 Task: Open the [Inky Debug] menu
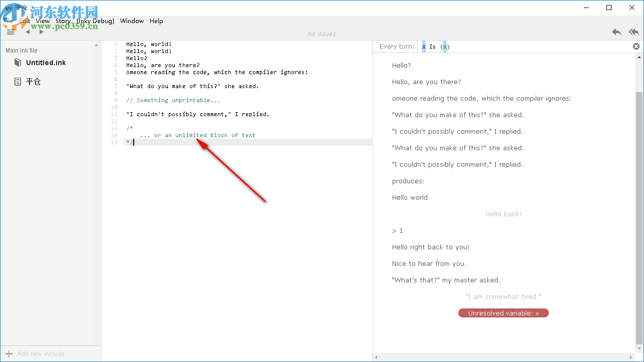click(95, 21)
